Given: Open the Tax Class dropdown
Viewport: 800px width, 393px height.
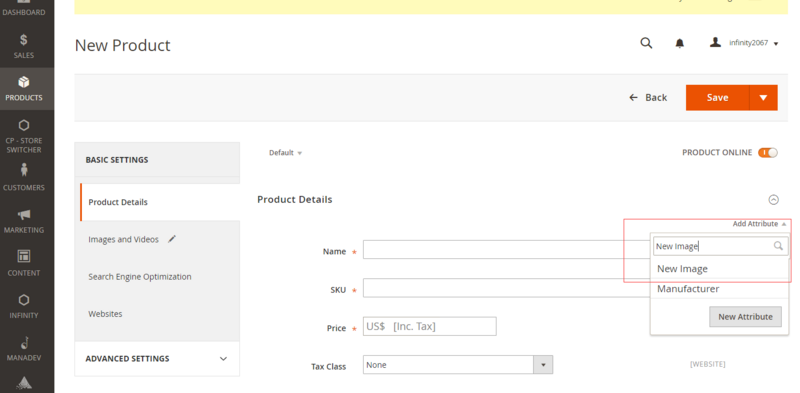Looking at the screenshot, I should coord(458,365).
